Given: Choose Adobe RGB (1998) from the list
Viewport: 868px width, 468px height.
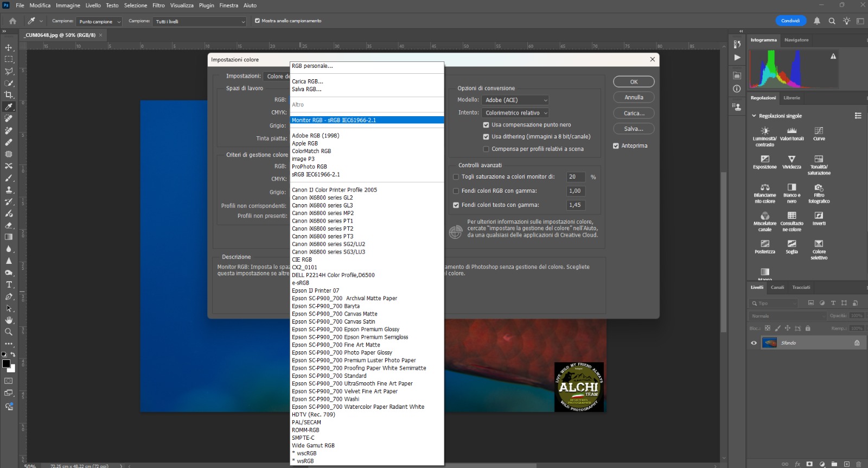Looking at the screenshot, I should pos(315,136).
